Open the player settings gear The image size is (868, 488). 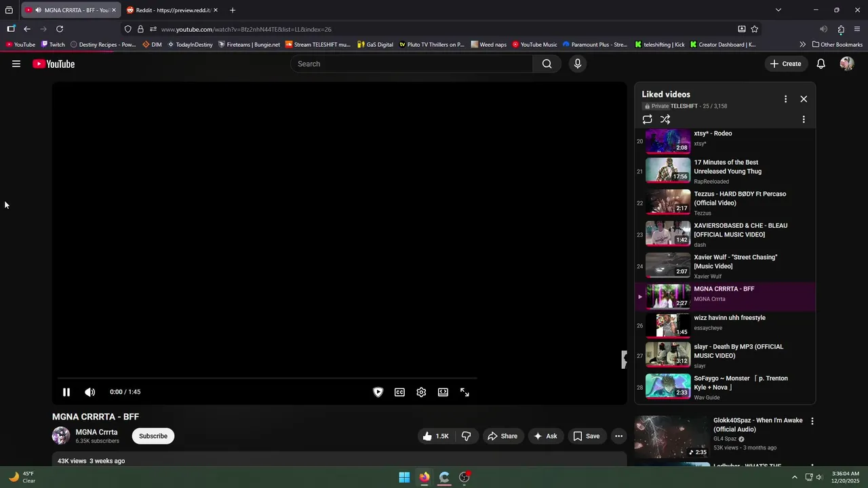click(421, 392)
